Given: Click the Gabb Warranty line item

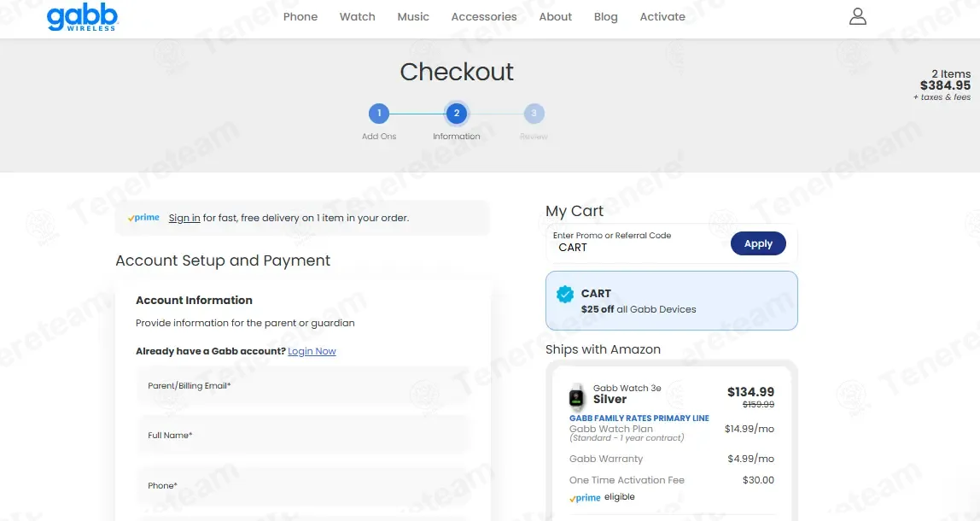Looking at the screenshot, I should [605, 459].
